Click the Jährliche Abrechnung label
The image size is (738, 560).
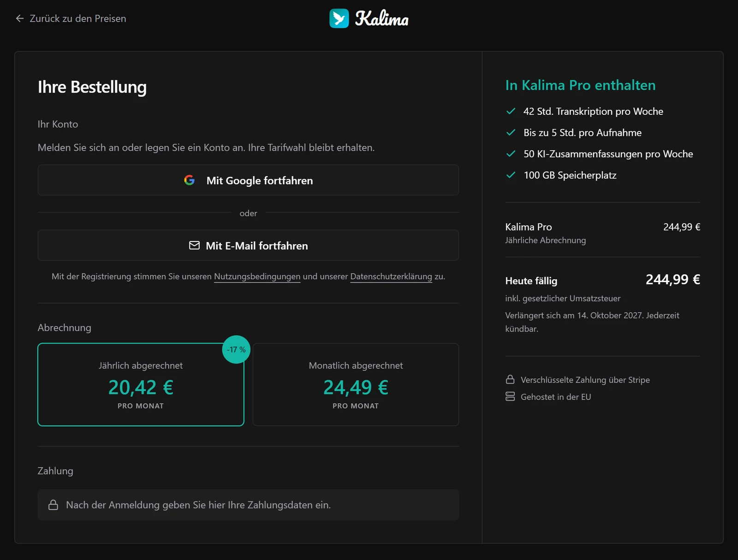[x=545, y=240]
